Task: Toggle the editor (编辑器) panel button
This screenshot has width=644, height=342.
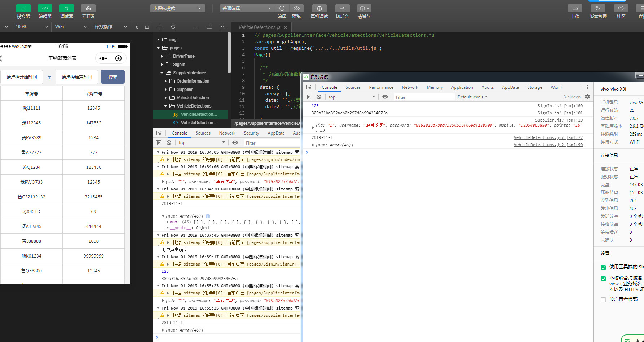Action: click(x=45, y=8)
